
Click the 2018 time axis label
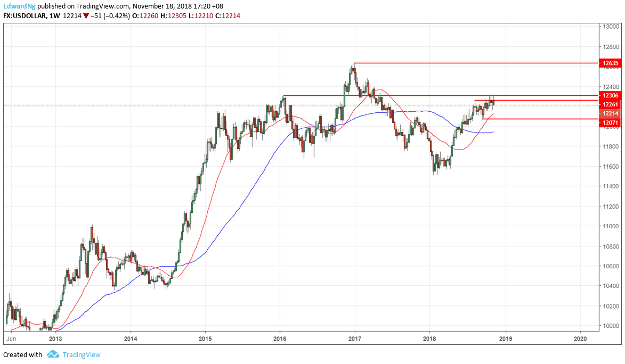tap(429, 338)
